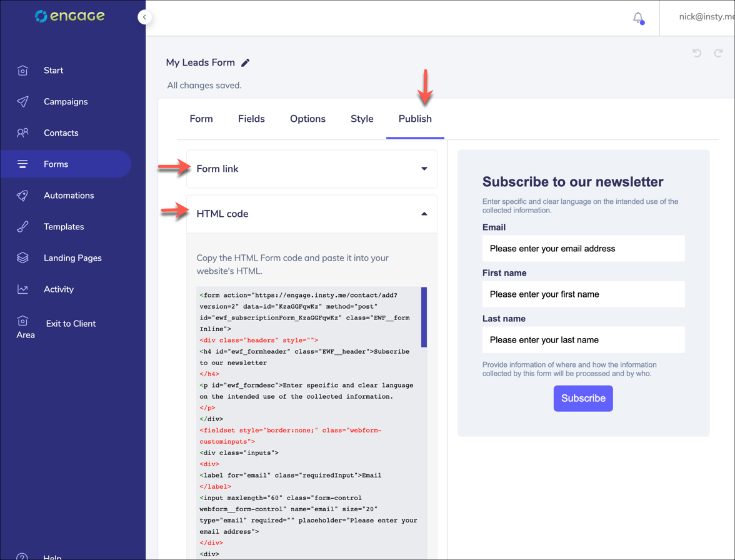Switch to the Form tab

[201, 119]
